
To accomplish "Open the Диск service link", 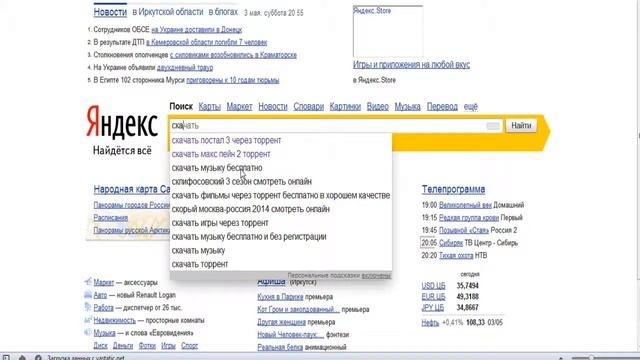I will pyautogui.click(x=100, y=346).
